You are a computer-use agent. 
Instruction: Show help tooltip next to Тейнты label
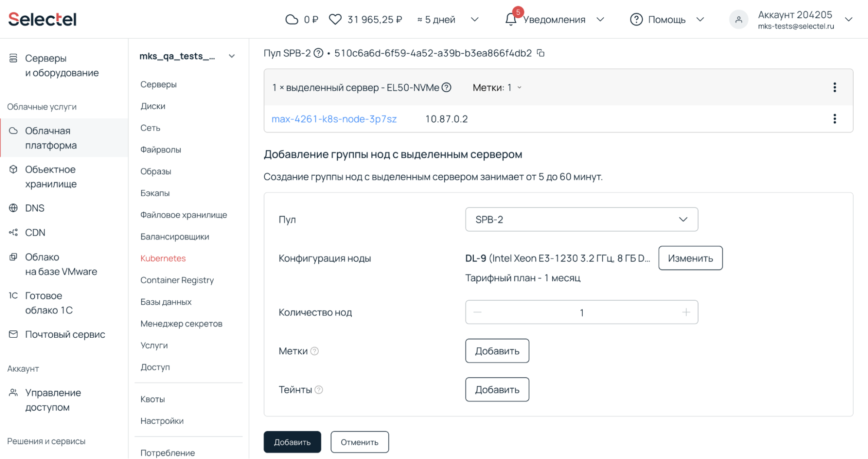pyautogui.click(x=319, y=390)
